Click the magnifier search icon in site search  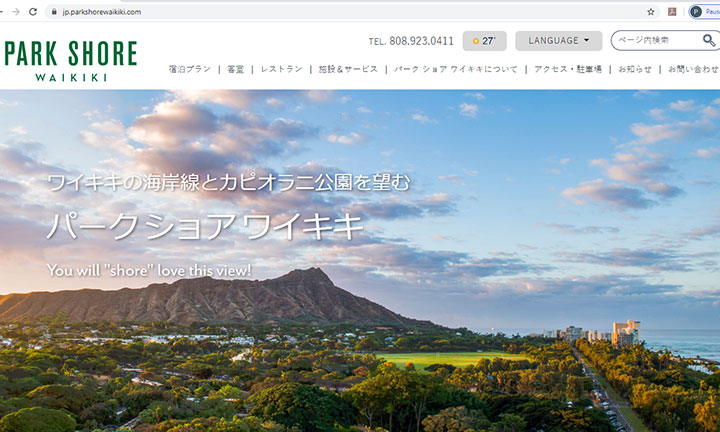click(x=709, y=40)
